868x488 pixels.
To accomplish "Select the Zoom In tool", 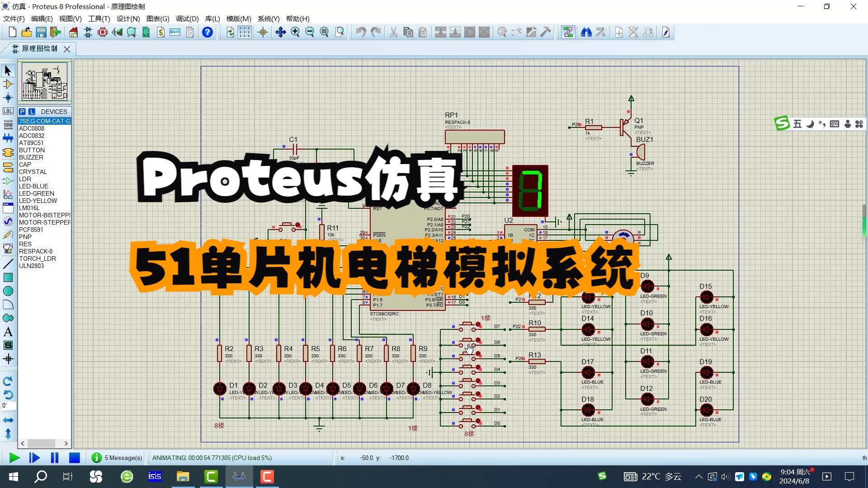I will [x=295, y=32].
